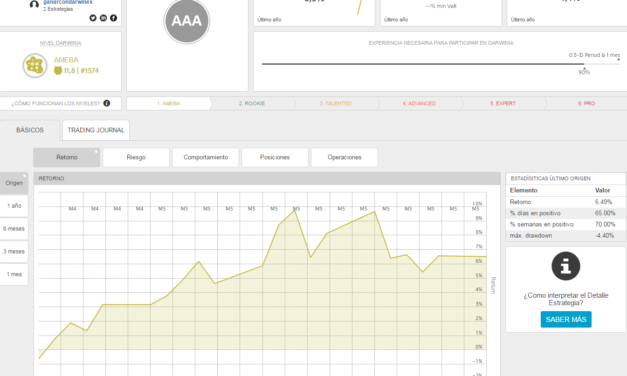
Task: Choose the 1 año time range
Action: 14,206
